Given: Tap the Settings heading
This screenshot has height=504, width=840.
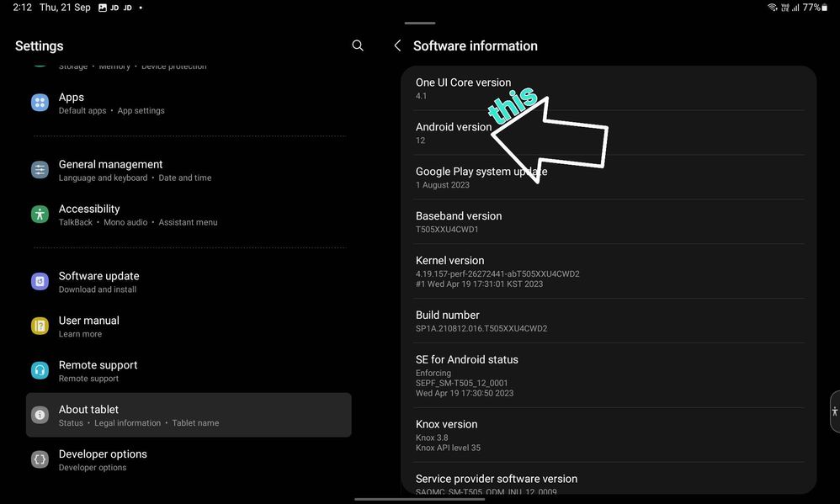Looking at the screenshot, I should click(39, 46).
